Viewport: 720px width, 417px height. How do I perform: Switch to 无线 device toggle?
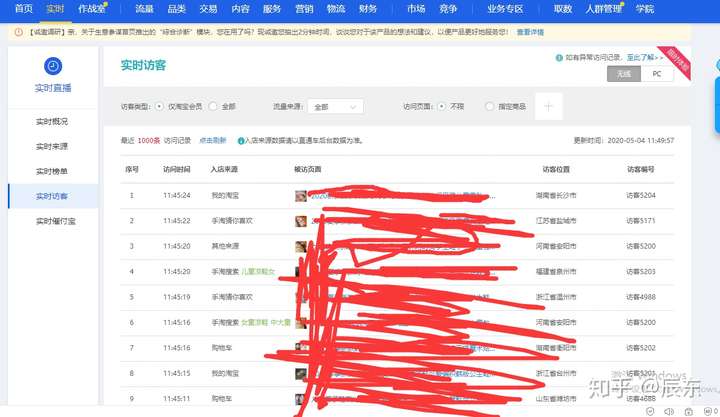pyautogui.click(x=624, y=74)
